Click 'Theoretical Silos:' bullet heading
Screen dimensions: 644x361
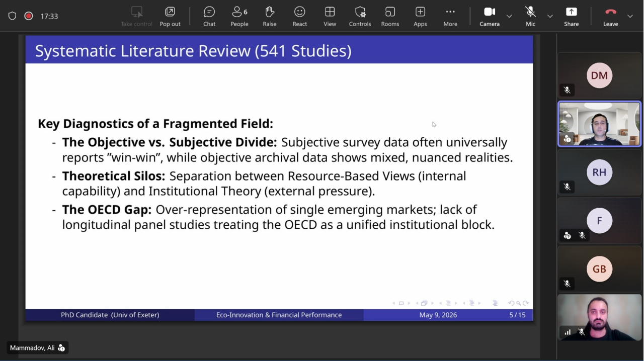114,176
